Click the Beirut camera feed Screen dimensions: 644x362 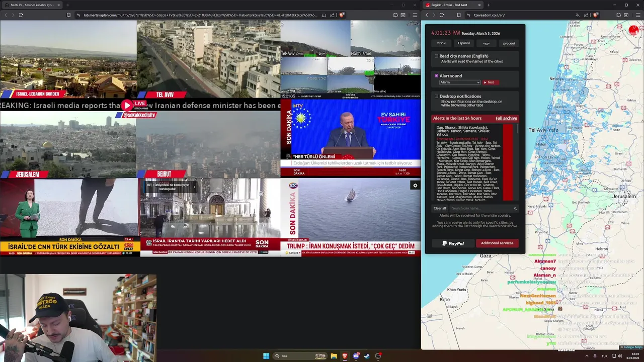[x=208, y=144]
